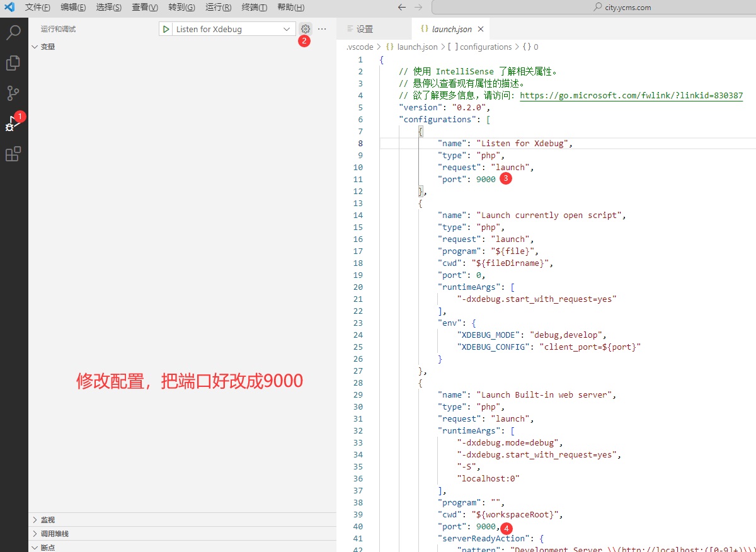This screenshot has height=552, width=756.
Task: Click the "-S" runtime argument
Action: pyautogui.click(x=467, y=466)
